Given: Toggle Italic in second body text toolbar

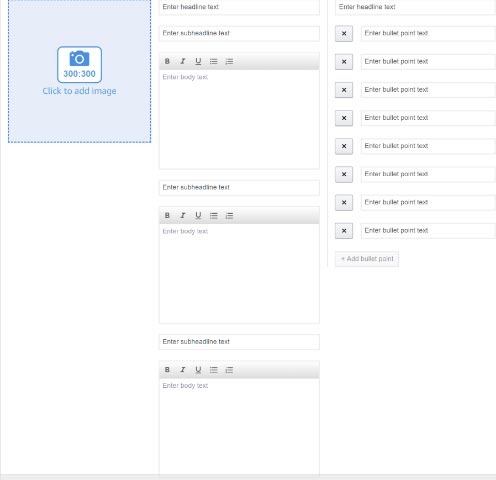Looking at the screenshot, I should (x=183, y=216).
